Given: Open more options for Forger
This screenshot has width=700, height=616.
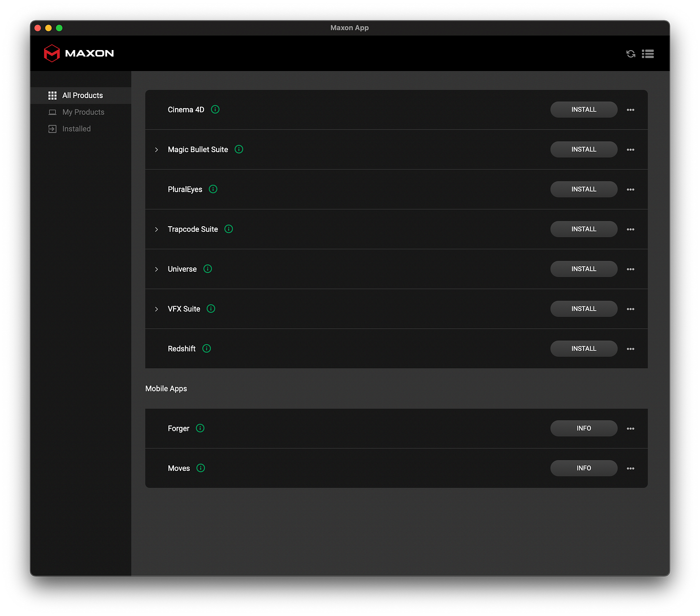Looking at the screenshot, I should point(630,428).
